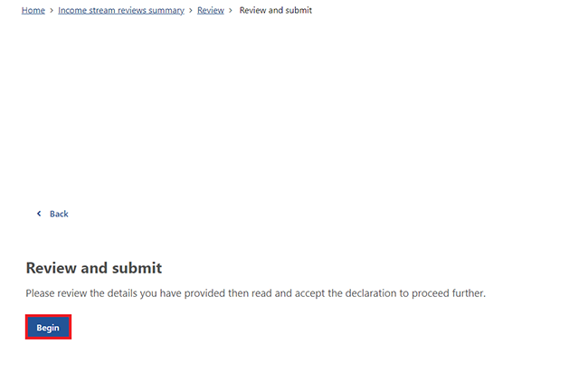Click the Begin button
Image resolution: width=588 pixels, height=392 pixels.
[x=48, y=327]
